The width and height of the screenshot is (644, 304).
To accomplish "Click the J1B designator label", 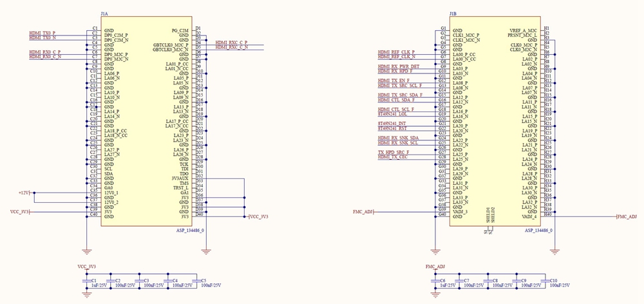I will pos(453,14).
